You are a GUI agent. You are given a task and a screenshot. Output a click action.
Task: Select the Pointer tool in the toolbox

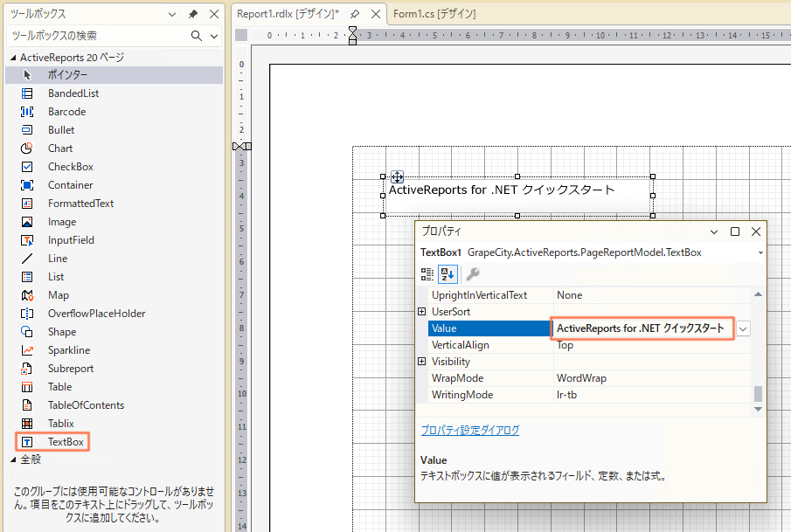pos(114,74)
